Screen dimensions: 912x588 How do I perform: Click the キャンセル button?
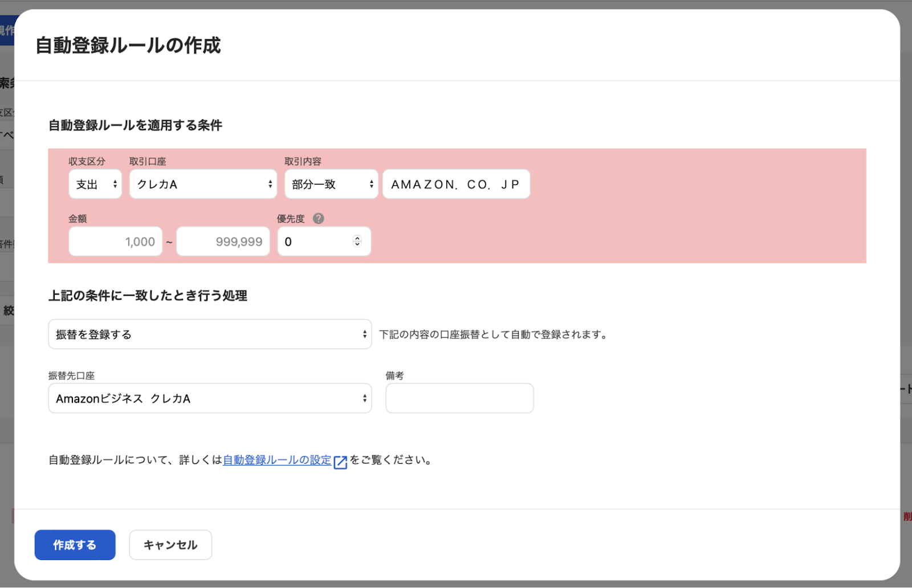[170, 545]
